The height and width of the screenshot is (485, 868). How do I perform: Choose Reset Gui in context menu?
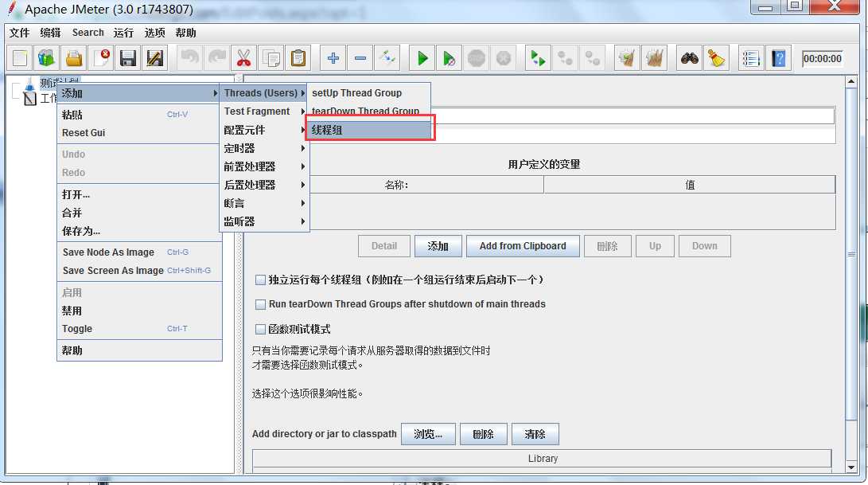coord(139,133)
